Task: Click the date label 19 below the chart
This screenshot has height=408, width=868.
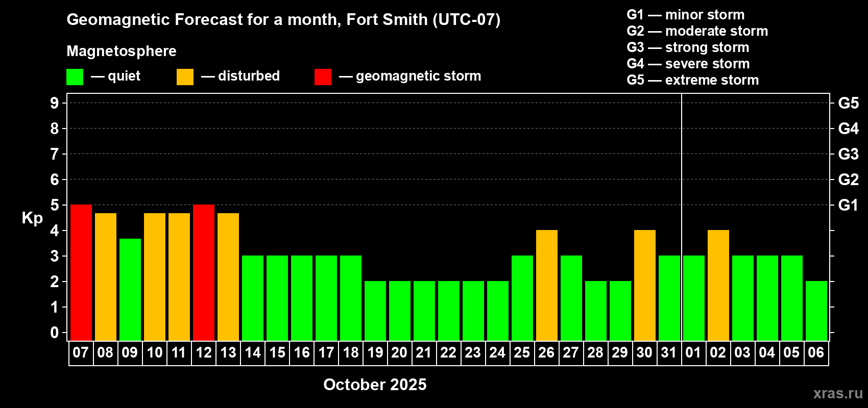Action: [375, 352]
